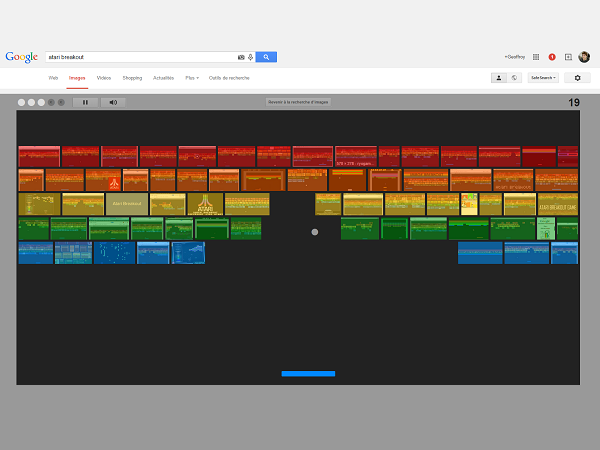Click the share plus icon in header
The width and height of the screenshot is (600, 450).
click(x=568, y=57)
